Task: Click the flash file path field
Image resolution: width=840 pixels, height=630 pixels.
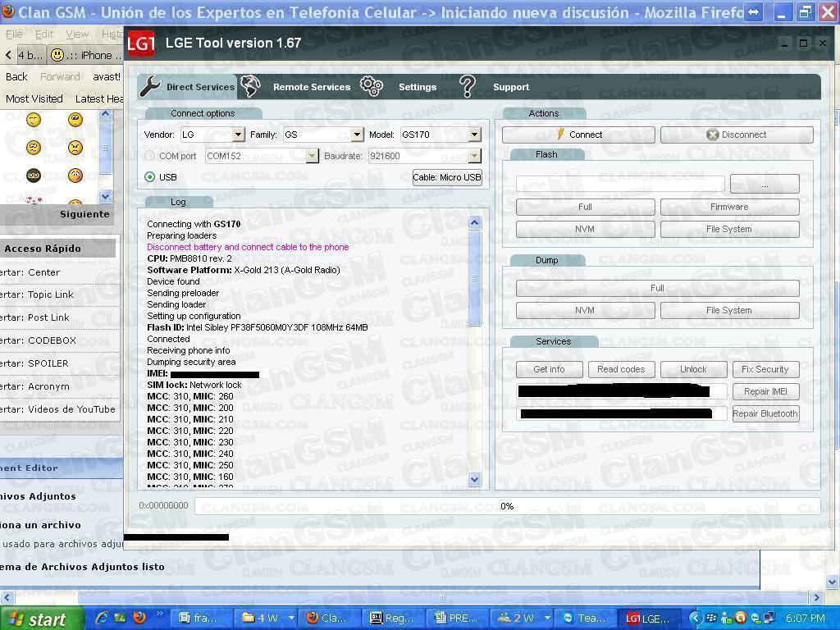Action: coord(620,184)
